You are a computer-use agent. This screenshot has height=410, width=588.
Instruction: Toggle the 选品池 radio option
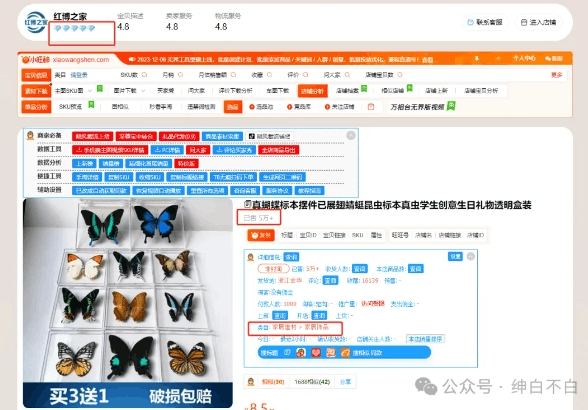(261, 107)
